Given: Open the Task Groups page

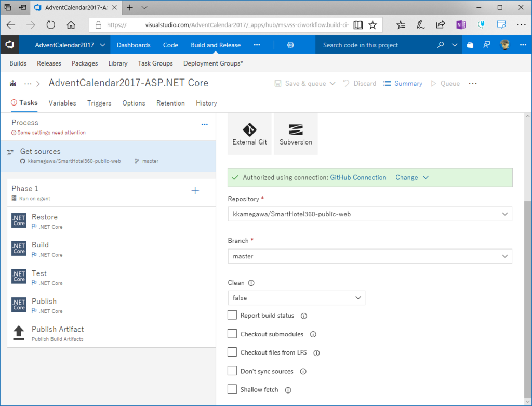Looking at the screenshot, I should tap(155, 63).
